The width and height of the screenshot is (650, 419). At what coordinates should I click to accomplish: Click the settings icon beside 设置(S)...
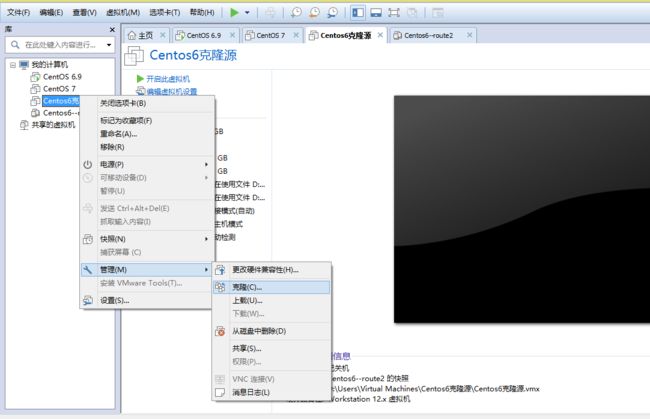[x=87, y=300]
